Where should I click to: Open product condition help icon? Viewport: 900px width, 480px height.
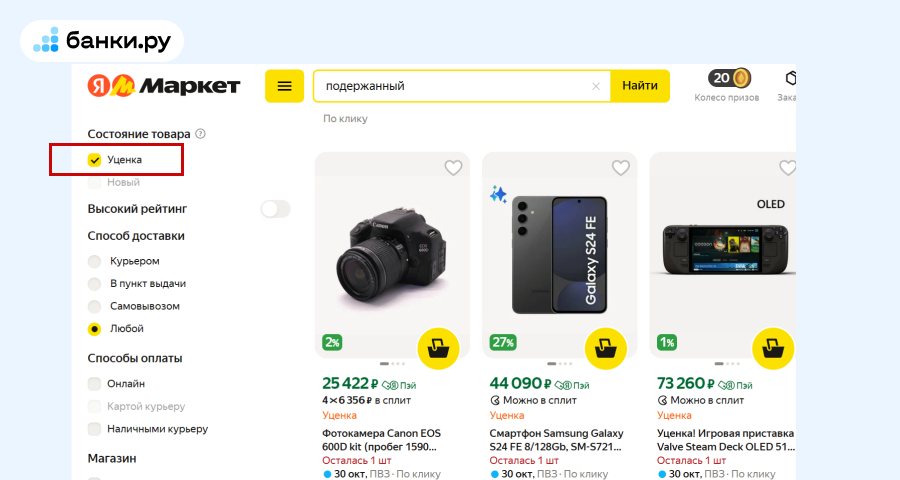(200, 134)
